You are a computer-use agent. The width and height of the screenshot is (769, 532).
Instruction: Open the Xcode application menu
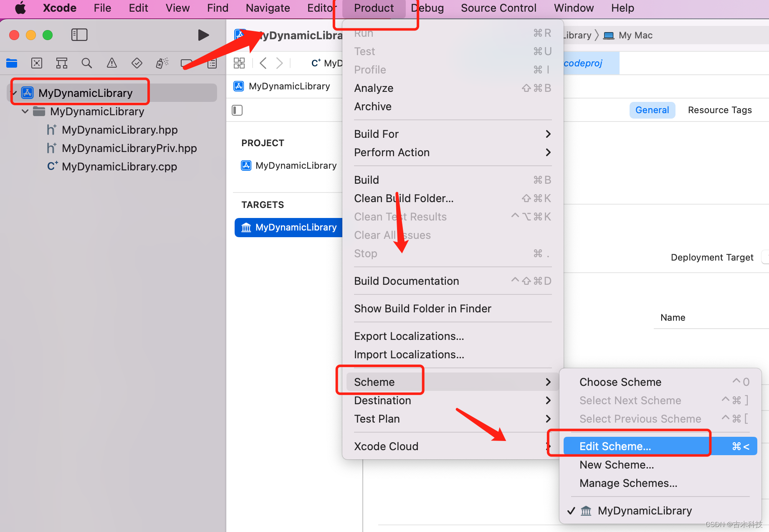click(x=60, y=8)
